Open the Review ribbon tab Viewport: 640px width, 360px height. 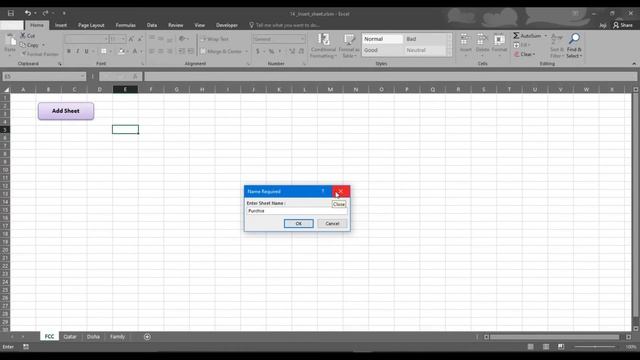click(x=176, y=25)
